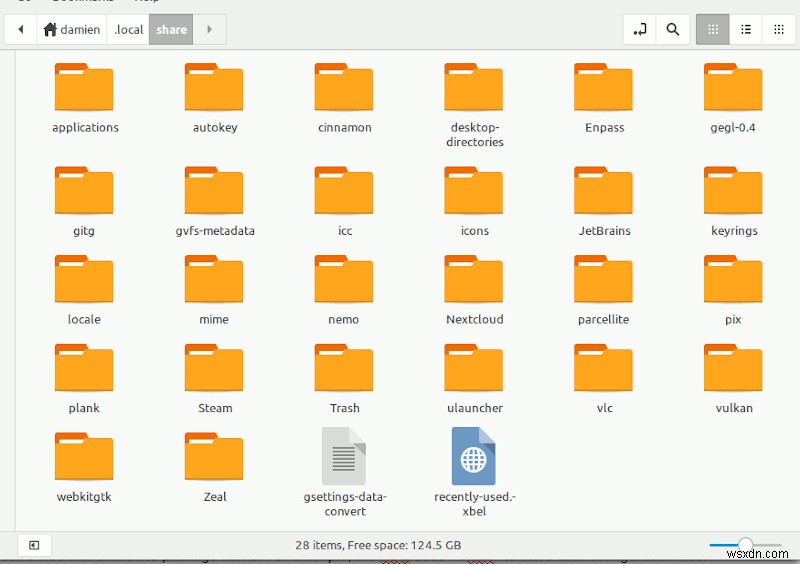Image resolution: width=800 pixels, height=564 pixels.
Task: Go forward with the right path arrow
Action: [x=209, y=30]
